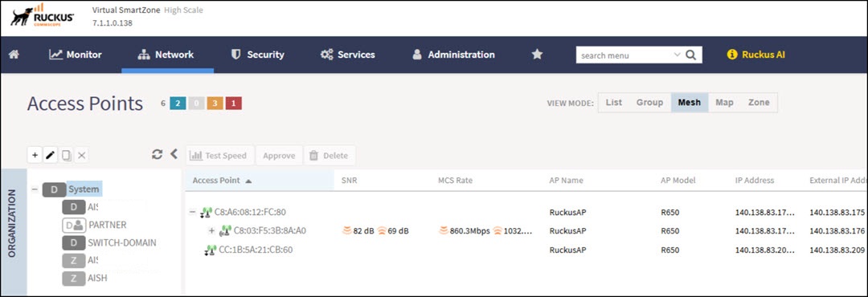The height and width of the screenshot is (297, 868).
Task: Click into the search menu field
Action: (x=624, y=55)
